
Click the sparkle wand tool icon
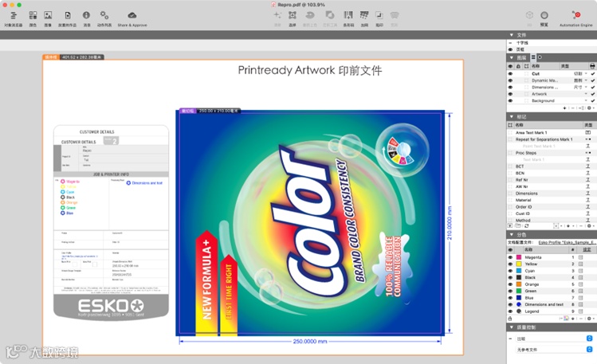click(x=277, y=15)
